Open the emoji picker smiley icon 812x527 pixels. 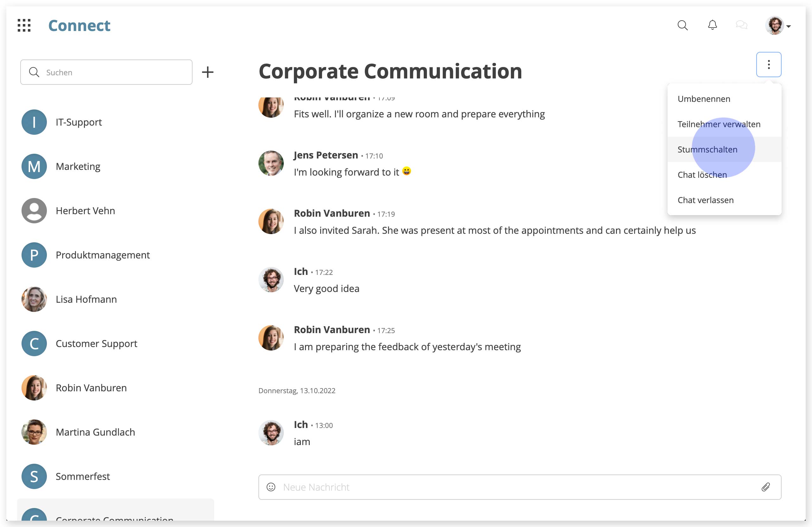[x=271, y=487]
